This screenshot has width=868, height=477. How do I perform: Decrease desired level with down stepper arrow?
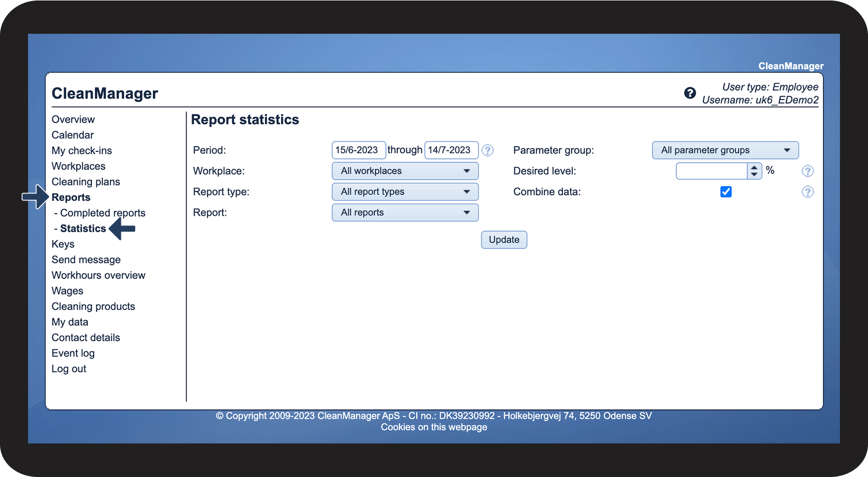[x=754, y=174]
